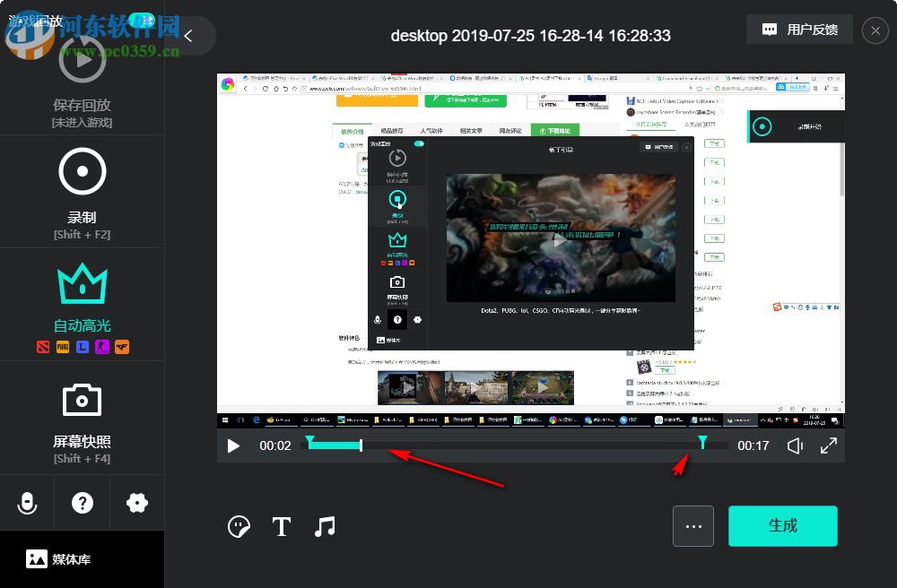Click the video preview frame
897x588 pixels.
(x=531, y=251)
